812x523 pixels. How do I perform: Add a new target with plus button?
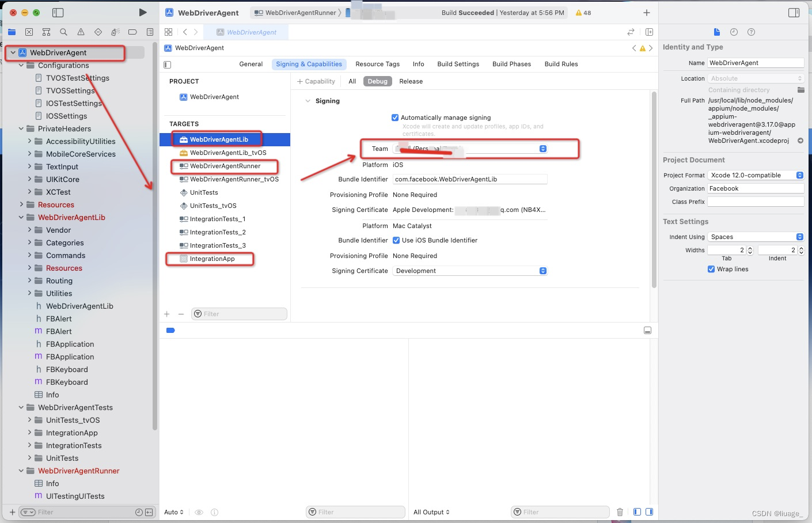pyautogui.click(x=167, y=314)
